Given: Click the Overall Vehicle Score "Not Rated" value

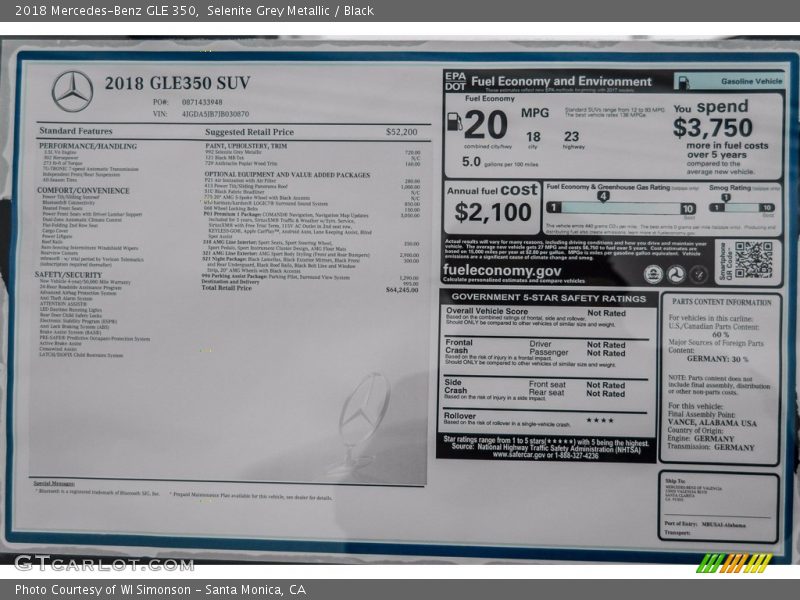Looking at the screenshot, I should coord(606,313).
